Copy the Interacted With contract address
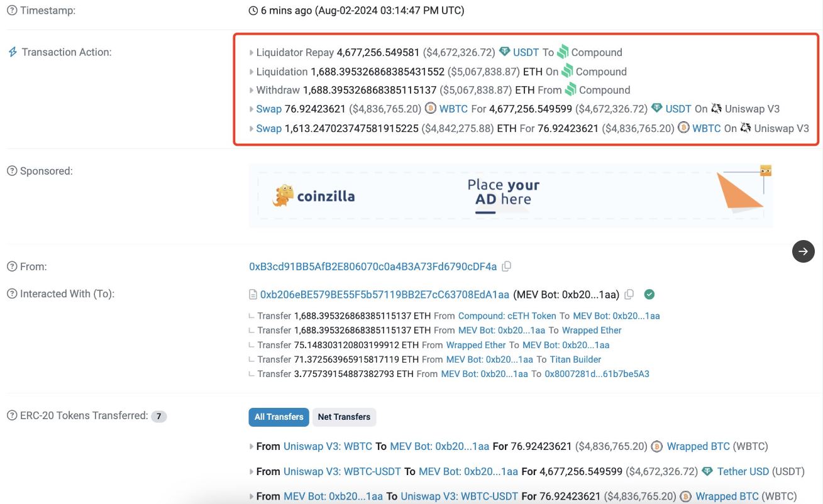The image size is (823, 504). (x=629, y=294)
